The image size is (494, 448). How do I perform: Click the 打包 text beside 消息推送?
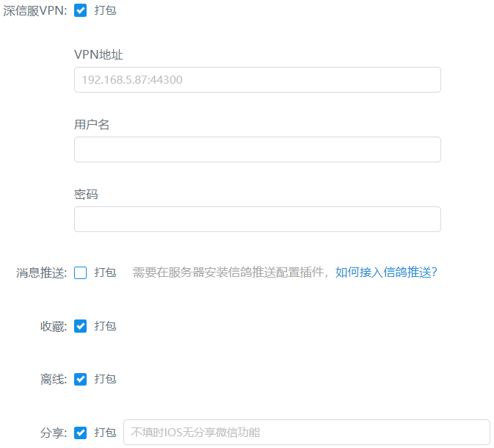[x=105, y=272]
